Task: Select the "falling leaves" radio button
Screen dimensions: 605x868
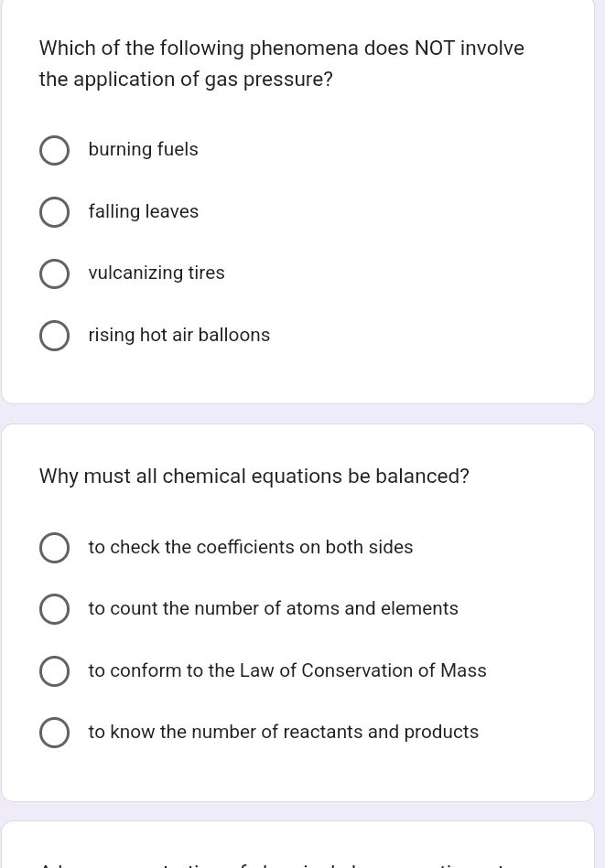Action: (54, 211)
